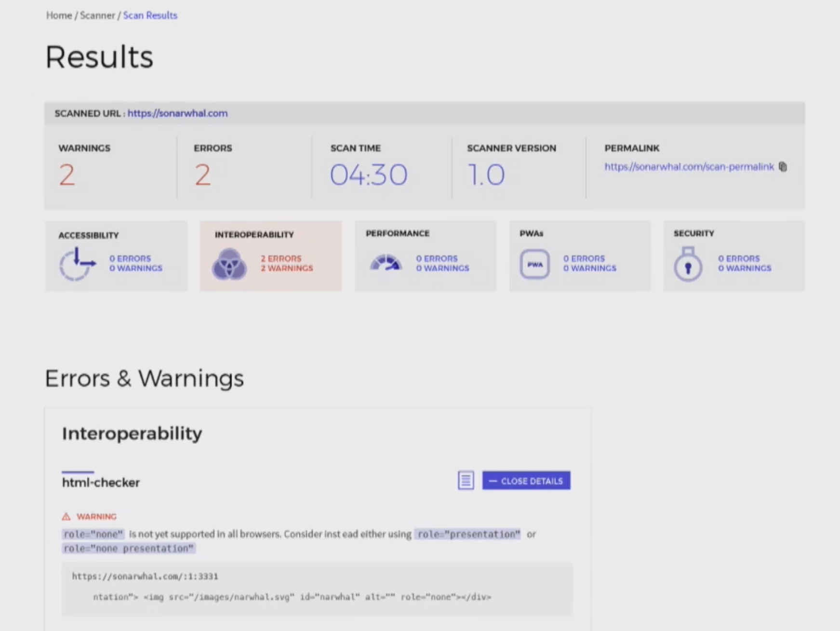The width and height of the screenshot is (840, 631).
Task: Click the role="none presentation" code snippet
Action: pyautogui.click(x=129, y=549)
